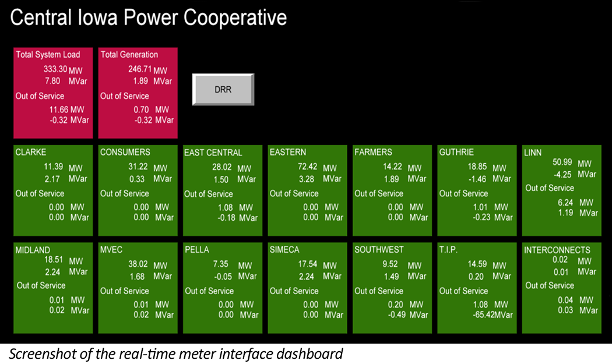Open the GUTHRIE cooperative panel
Screen dimensions: 612x364
coord(476,189)
